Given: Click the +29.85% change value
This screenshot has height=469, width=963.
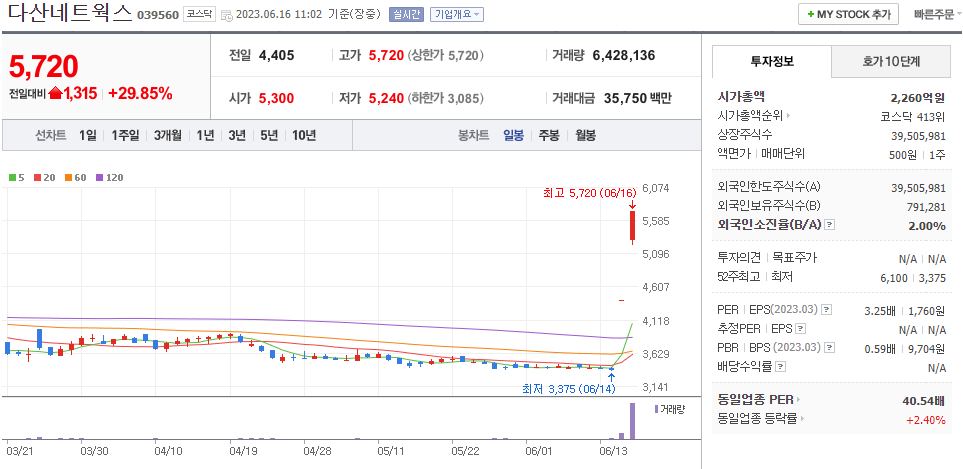Looking at the screenshot, I should click(140, 93).
